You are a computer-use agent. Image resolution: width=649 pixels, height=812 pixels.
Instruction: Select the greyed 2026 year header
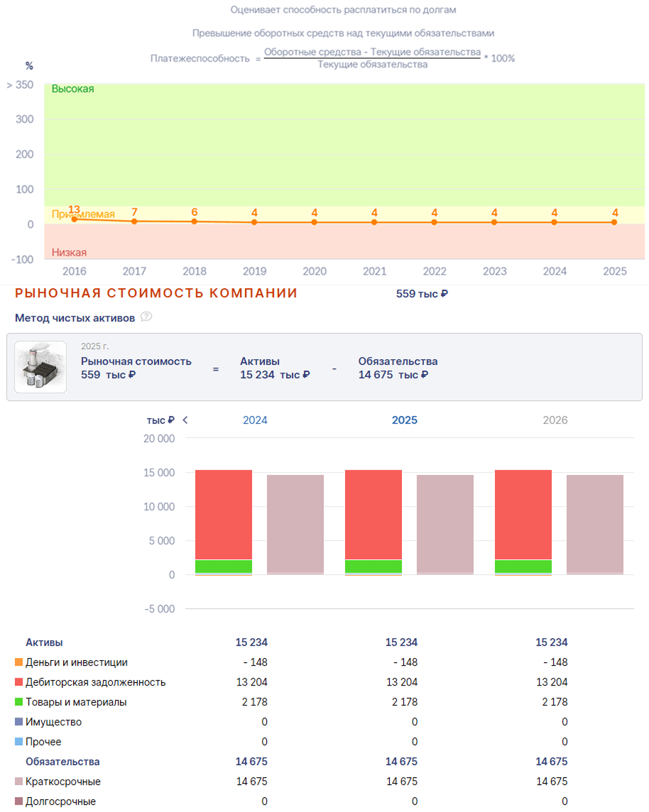555,420
